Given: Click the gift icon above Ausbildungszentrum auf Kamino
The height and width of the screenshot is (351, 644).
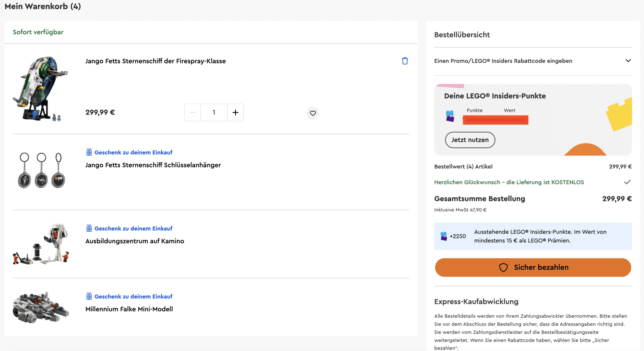Looking at the screenshot, I should coord(89,228).
